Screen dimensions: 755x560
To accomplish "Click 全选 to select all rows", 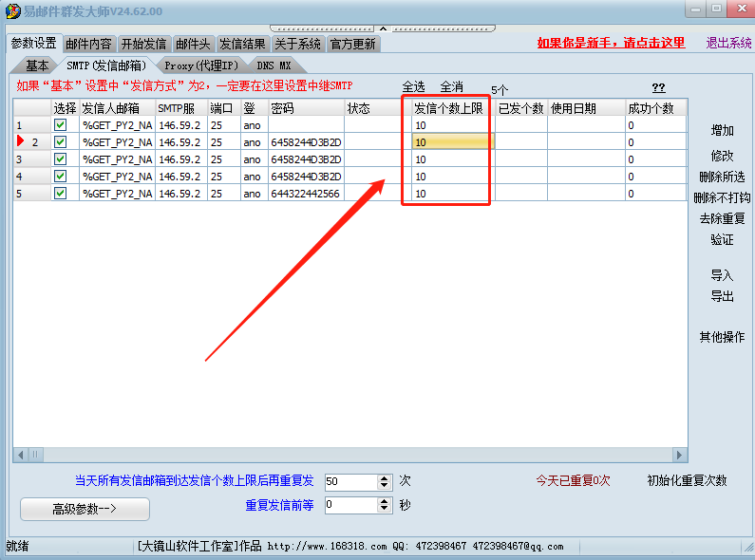I will pos(413,87).
